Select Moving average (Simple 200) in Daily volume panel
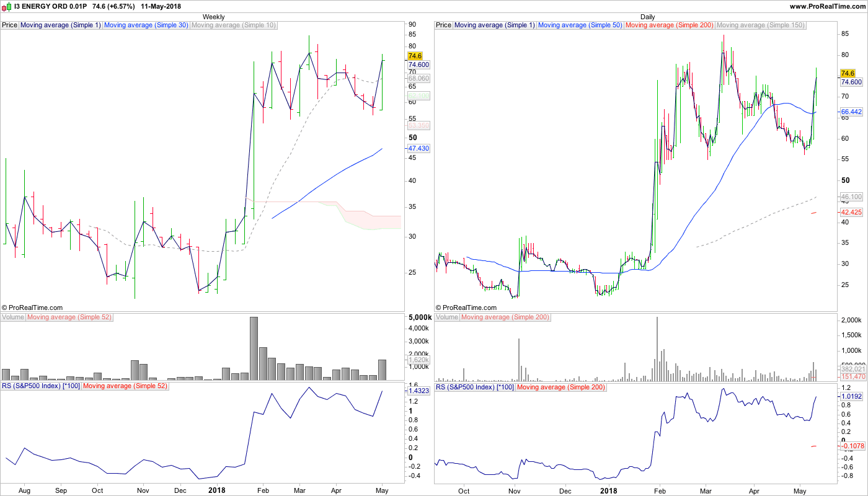The width and height of the screenshot is (868, 496). click(x=505, y=317)
